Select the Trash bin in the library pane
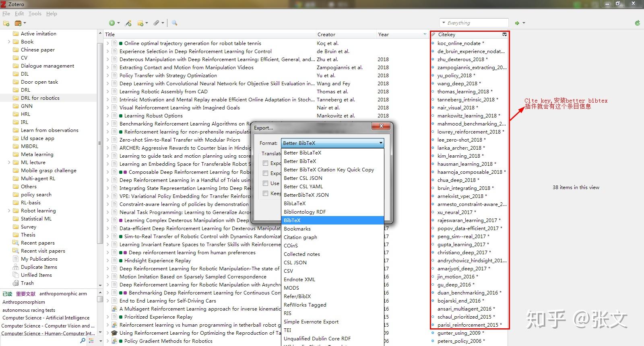Viewport: 644px width, 346px height. [x=27, y=283]
